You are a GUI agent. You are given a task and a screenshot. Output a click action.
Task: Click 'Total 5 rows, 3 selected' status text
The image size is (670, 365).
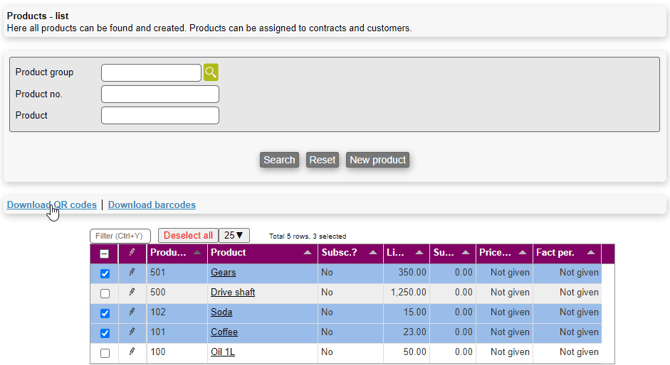click(308, 236)
